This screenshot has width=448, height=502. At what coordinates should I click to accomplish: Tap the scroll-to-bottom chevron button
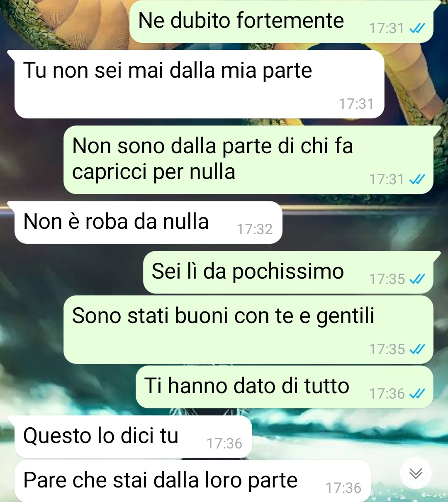416,473
